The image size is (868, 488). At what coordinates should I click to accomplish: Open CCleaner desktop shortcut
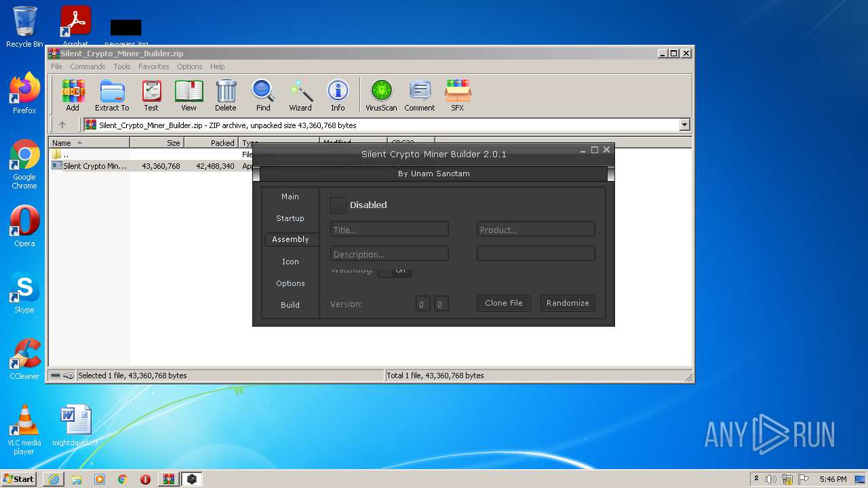[x=24, y=359]
